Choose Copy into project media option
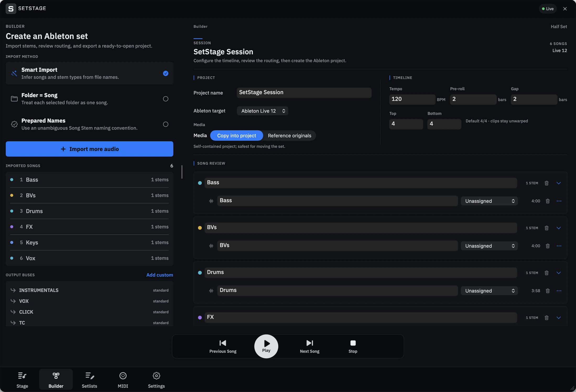Screen dimensions: 576x392 coord(236,136)
